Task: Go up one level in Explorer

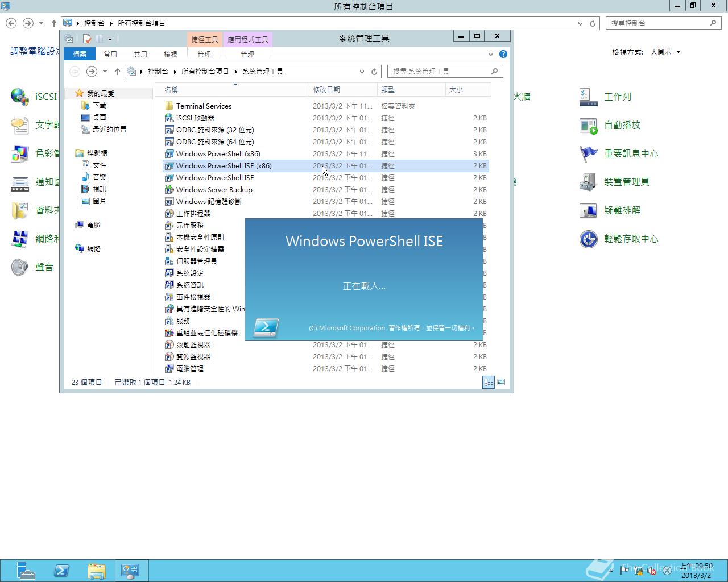Action: pyautogui.click(x=117, y=72)
